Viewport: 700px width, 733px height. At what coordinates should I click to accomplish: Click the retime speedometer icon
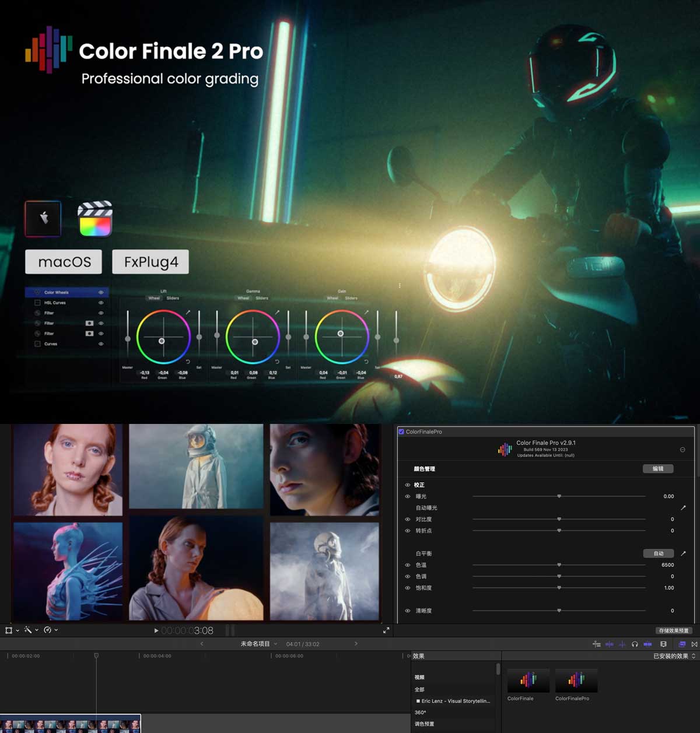[47, 630]
